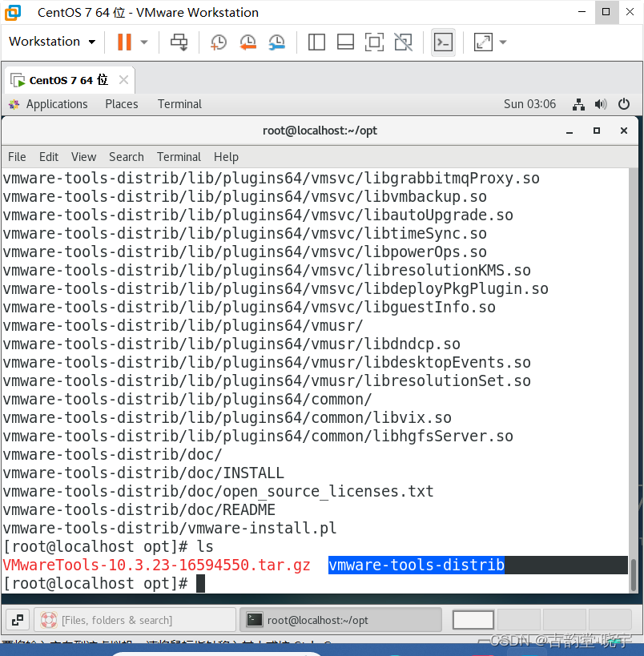The image size is (644, 656).
Task: Click the show desktop icon in taskbar
Action: pyautogui.click(x=18, y=620)
